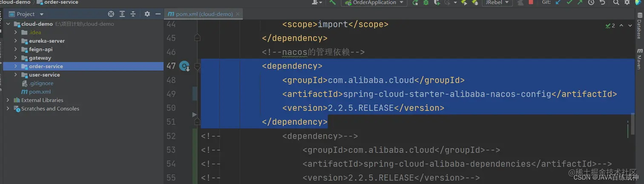This screenshot has width=644, height=184.
Task: Click the fold marker at line 51
Action: pos(197,122)
